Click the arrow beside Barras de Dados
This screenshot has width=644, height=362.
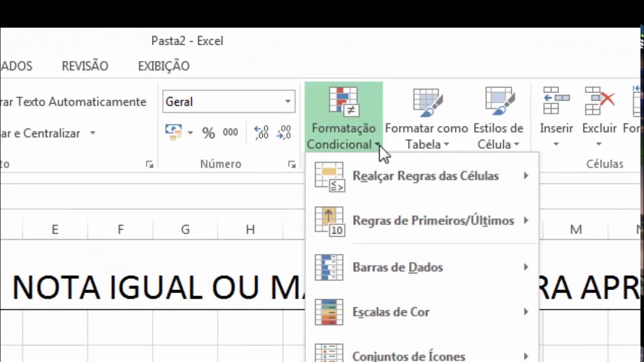[x=526, y=267]
